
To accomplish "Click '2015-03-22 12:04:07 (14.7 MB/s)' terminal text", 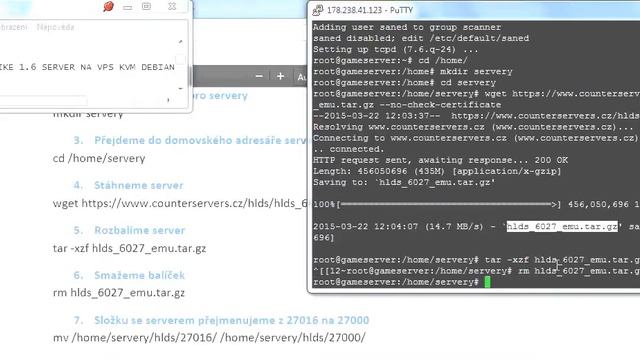I will [398, 227].
